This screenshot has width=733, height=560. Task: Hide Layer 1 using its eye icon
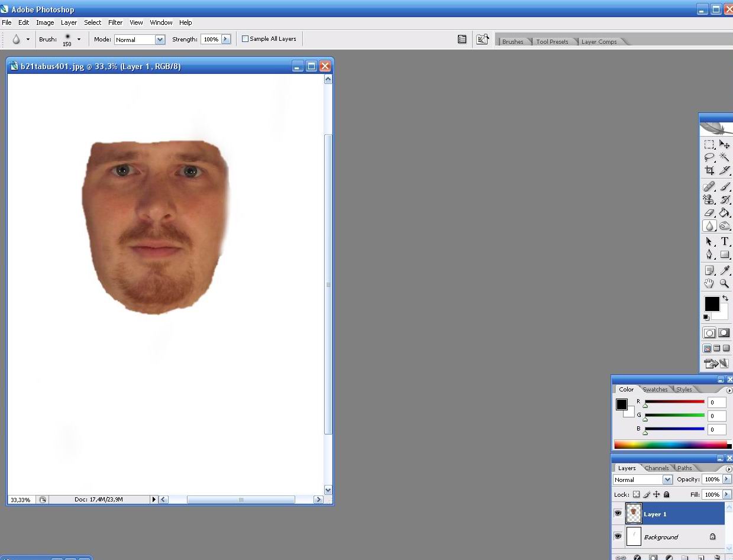click(x=618, y=514)
